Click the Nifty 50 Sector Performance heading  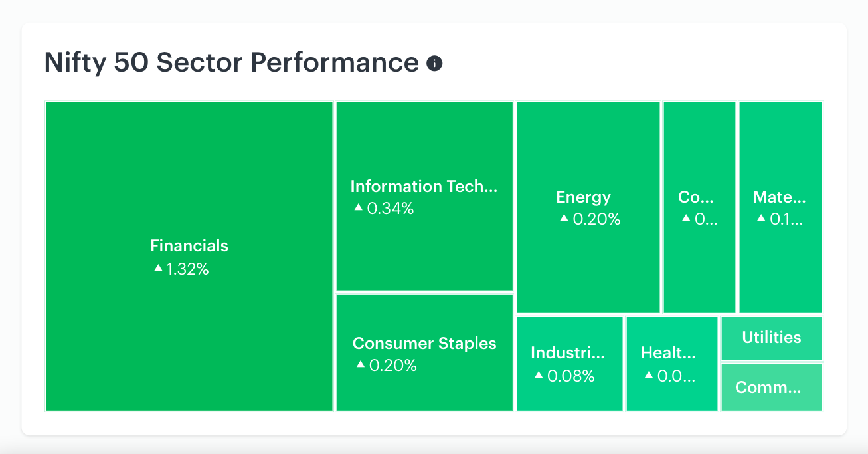(x=231, y=62)
